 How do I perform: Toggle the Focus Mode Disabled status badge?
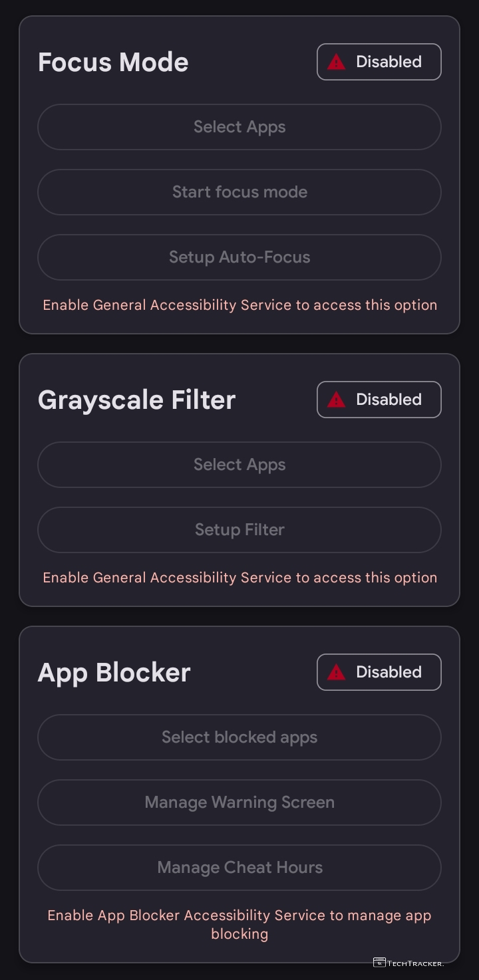[379, 62]
